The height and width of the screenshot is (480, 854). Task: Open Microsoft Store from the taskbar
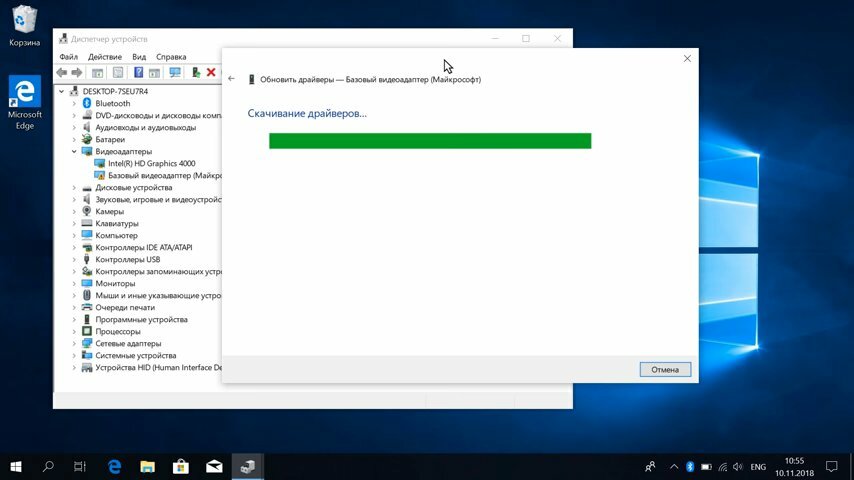181,466
